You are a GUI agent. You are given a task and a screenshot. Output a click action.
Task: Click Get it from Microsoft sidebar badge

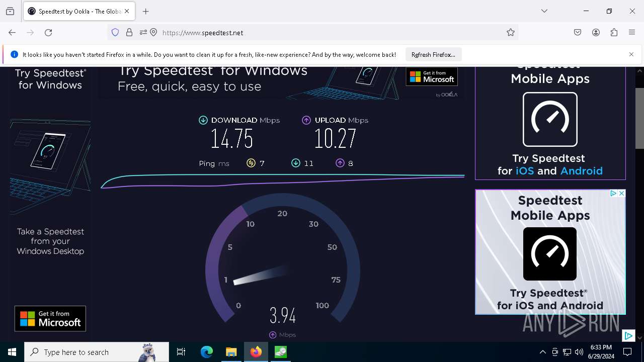(50, 319)
